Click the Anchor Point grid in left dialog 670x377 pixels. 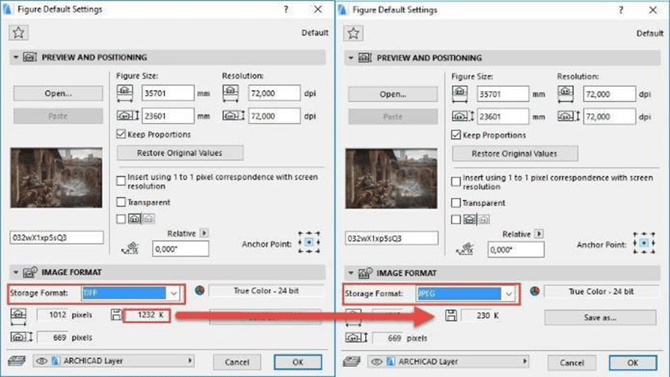(x=309, y=242)
